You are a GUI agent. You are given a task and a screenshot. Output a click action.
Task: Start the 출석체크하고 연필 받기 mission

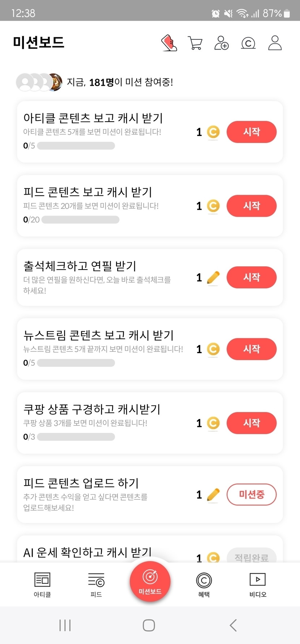coord(252,277)
